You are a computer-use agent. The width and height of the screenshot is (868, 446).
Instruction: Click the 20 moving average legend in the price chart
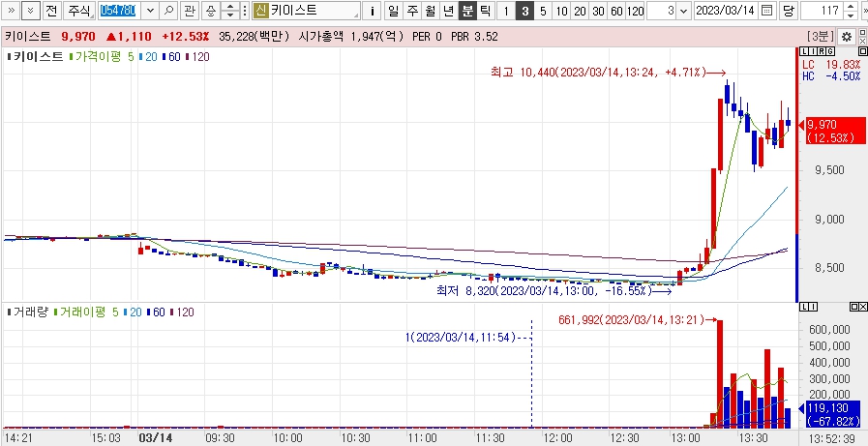148,56
